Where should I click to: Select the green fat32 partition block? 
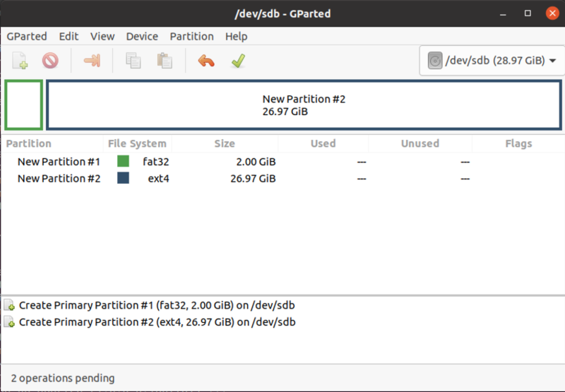point(24,105)
